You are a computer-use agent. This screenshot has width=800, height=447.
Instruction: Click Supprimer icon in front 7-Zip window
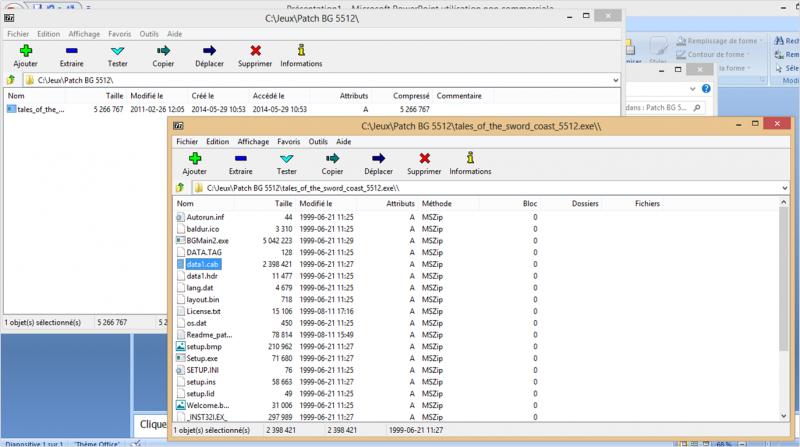click(424, 159)
